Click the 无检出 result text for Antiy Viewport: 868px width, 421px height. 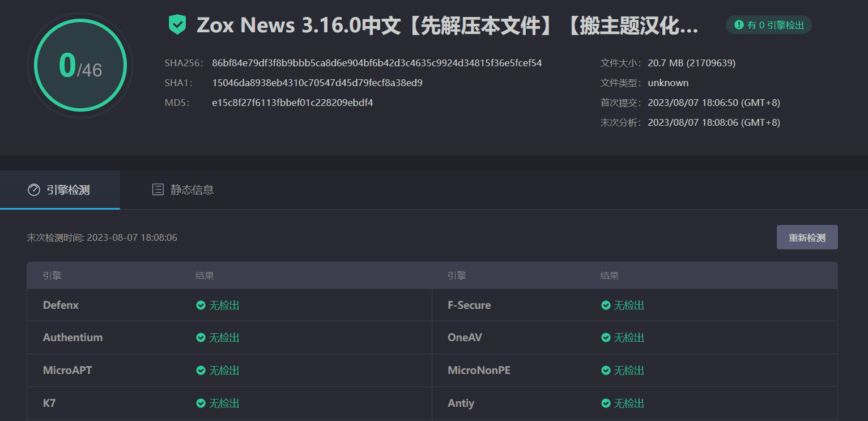coord(629,403)
